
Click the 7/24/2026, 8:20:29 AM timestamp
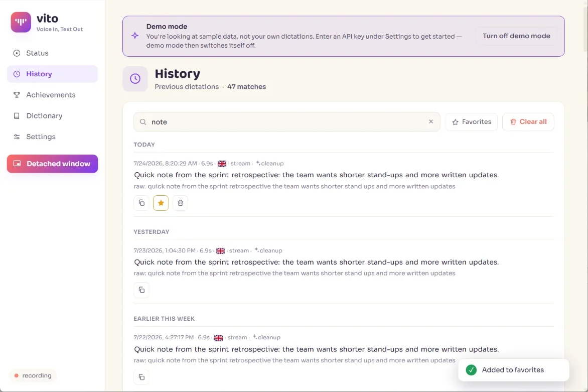166,164
